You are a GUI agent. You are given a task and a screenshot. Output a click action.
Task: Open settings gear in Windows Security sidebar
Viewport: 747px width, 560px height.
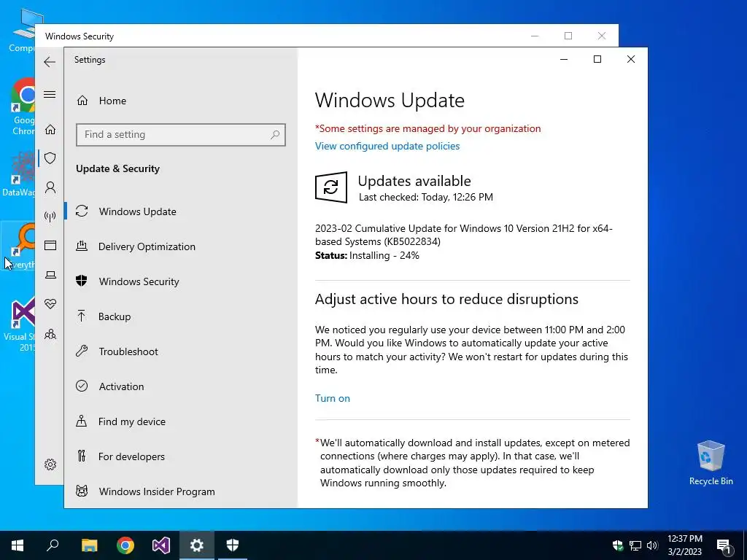tap(50, 464)
